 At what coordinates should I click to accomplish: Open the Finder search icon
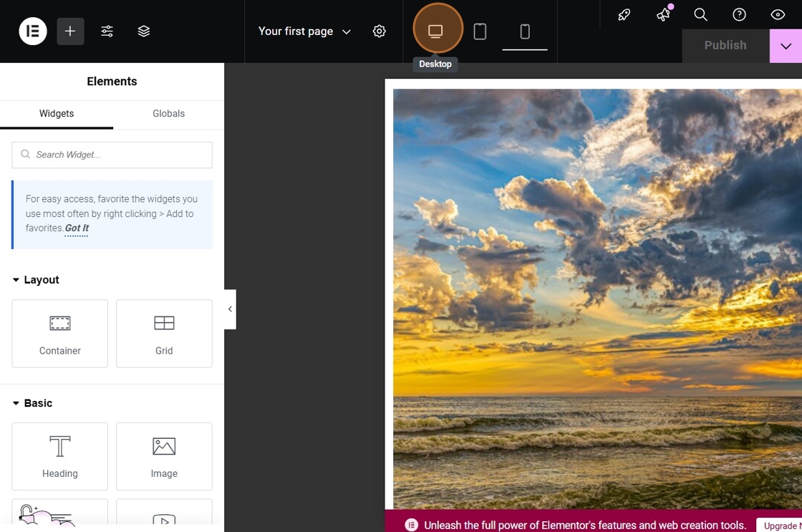pos(701,14)
